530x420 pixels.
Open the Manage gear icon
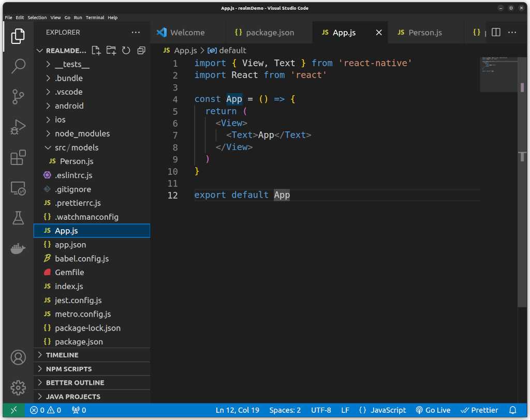pyautogui.click(x=18, y=388)
